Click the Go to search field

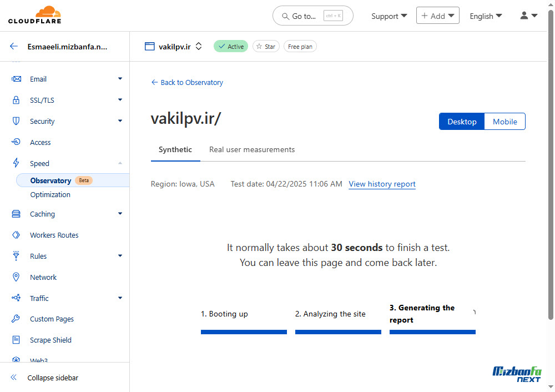[313, 16]
